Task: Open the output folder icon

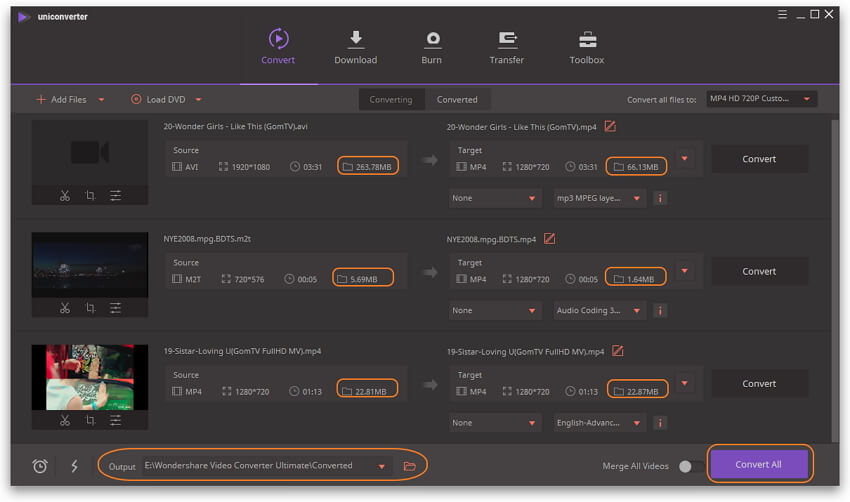Action: click(410, 466)
